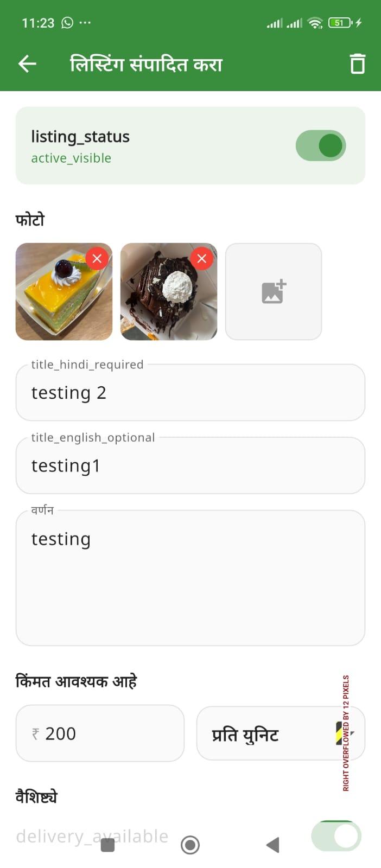Tap the recents square in the navigation bar
The height and width of the screenshot is (868, 381).
(107, 845)
